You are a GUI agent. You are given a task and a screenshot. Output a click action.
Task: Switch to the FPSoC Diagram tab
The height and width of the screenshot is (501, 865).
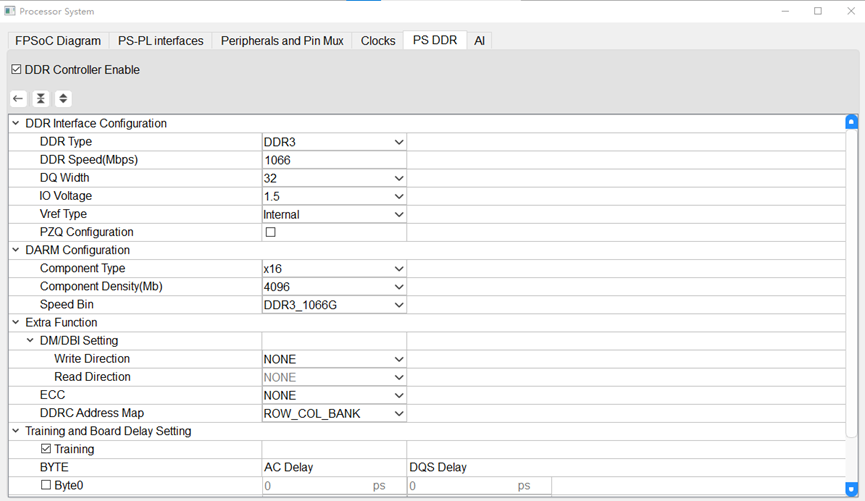(x=58, y=41)
